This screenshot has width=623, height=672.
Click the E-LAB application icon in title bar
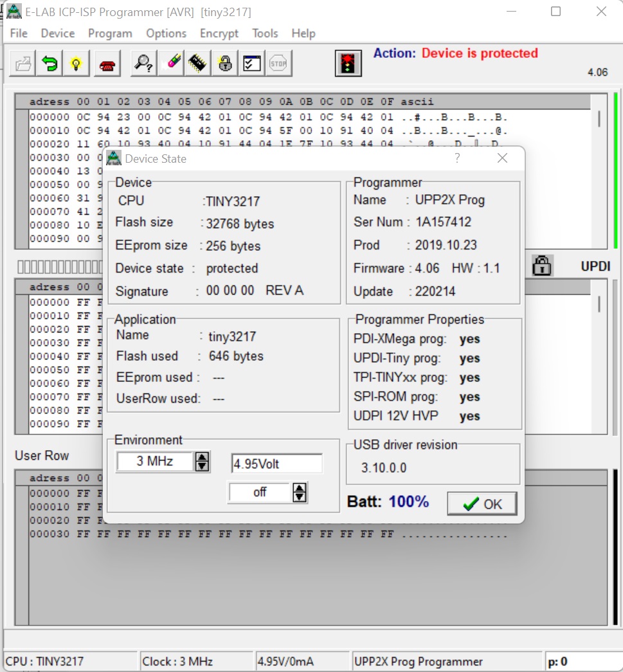14,12
